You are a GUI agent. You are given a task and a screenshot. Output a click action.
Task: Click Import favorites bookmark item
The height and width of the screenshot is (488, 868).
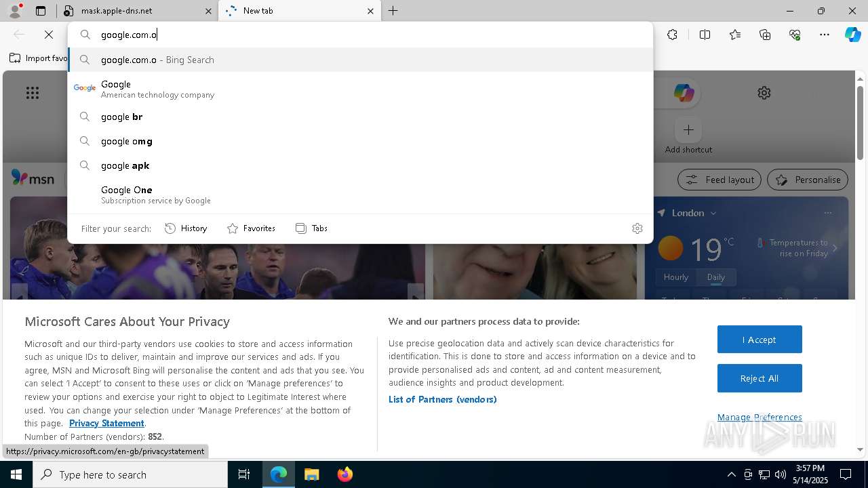point(39,58)
